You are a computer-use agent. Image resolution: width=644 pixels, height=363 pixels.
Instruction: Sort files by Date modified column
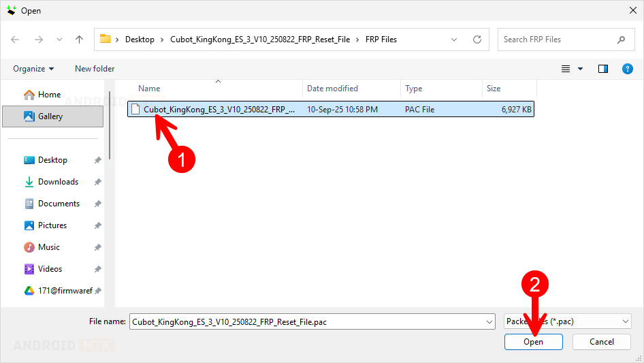(x=332, y=89)
